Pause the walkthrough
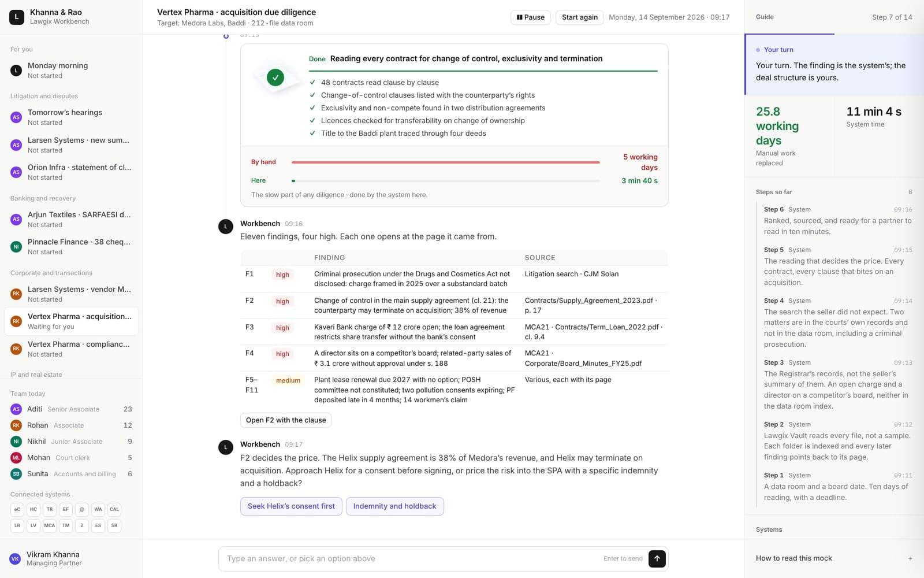 tap(531, 17)
